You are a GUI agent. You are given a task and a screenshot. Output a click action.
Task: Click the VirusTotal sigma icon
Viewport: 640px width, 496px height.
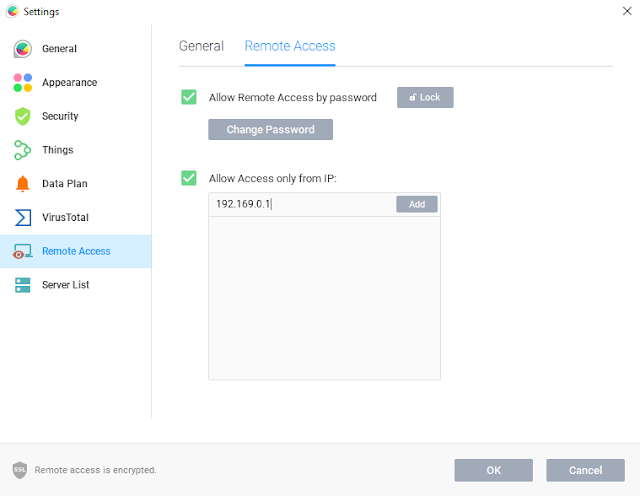click(x=22, y=217)
